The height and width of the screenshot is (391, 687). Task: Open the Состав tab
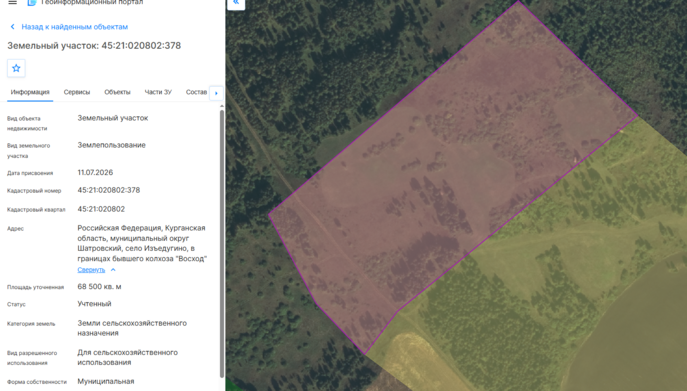pos(196,92)
